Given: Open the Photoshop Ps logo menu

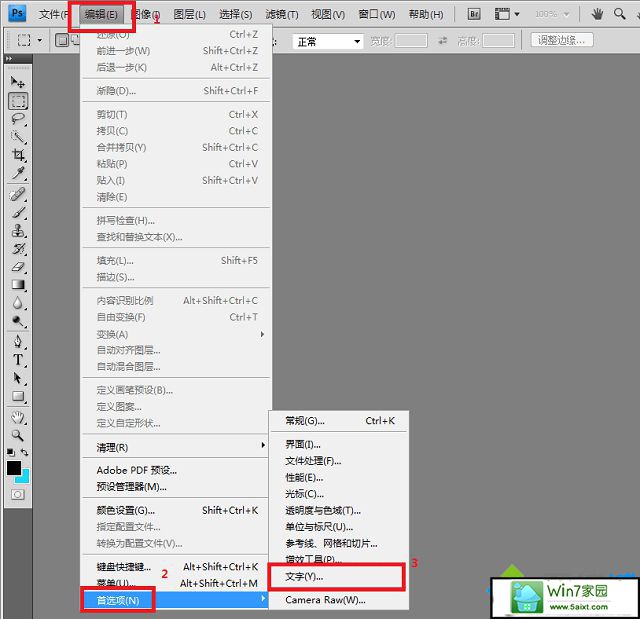Looking at the screenshot, I should pos(17,13).
